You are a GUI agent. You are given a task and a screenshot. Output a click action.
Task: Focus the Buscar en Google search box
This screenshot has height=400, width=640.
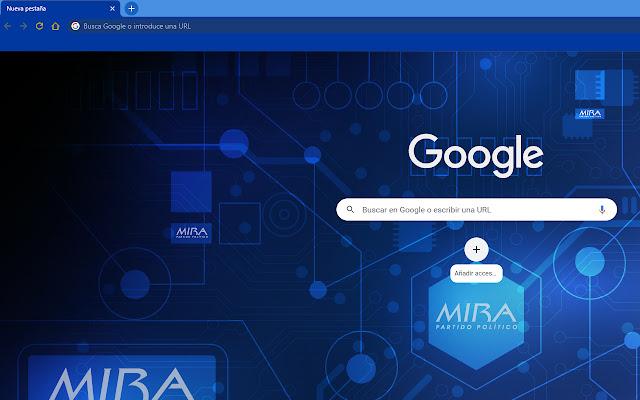(476, 209)
